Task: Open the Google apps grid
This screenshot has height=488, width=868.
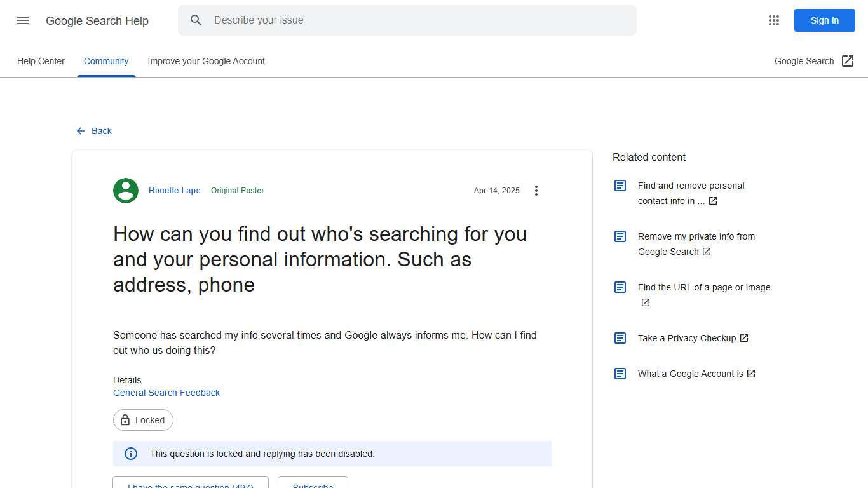Action: [x=773, y=20]
